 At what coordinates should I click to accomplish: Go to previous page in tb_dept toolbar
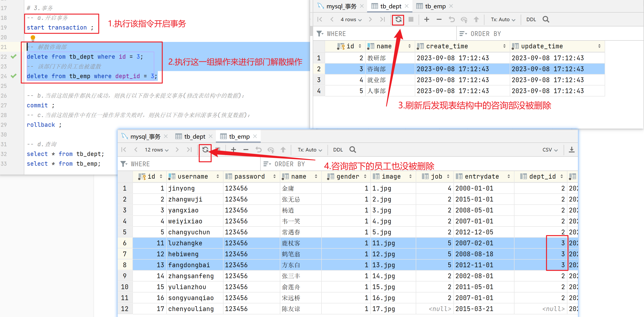[x=332, y=19]
